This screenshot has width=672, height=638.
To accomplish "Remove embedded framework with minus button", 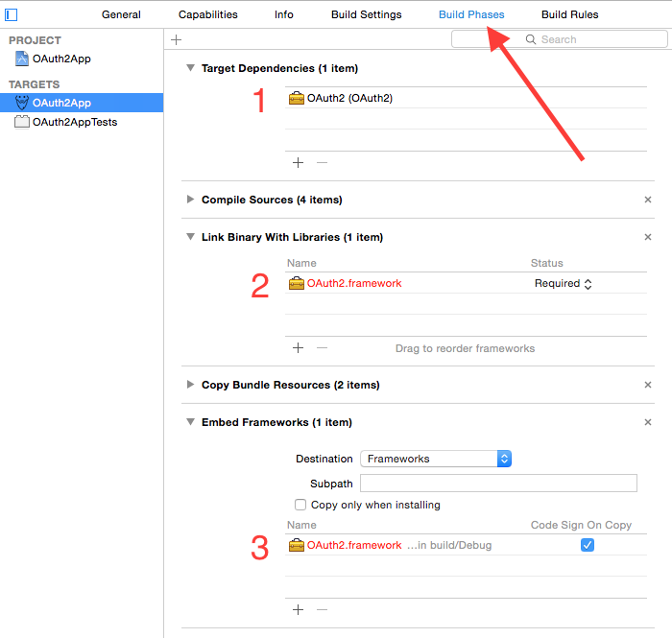I will point(322,610).
